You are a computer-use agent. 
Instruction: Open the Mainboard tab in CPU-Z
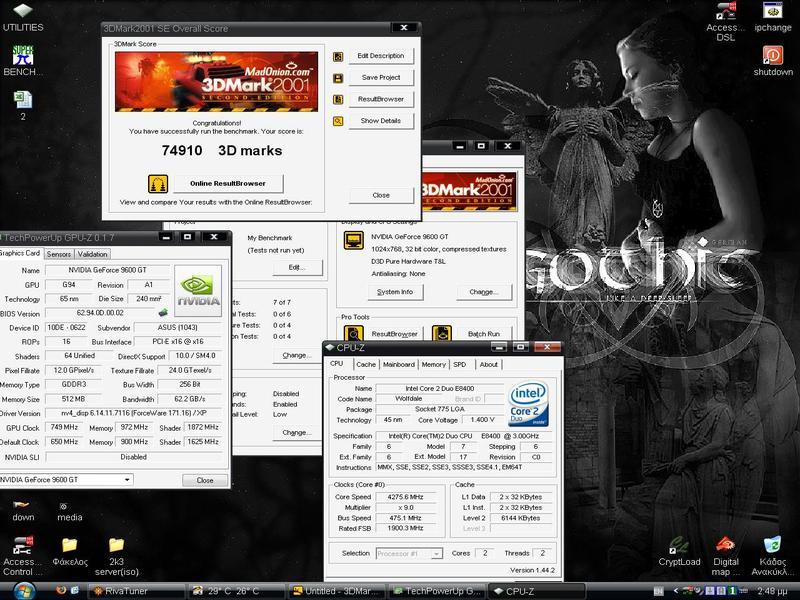(x=398, y=364)
